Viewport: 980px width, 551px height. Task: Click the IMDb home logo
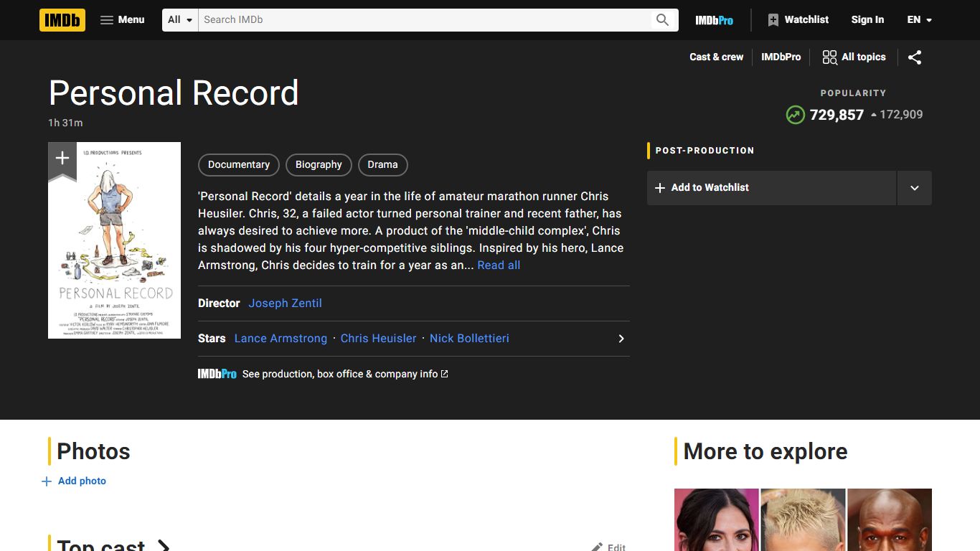click(62, 20)
